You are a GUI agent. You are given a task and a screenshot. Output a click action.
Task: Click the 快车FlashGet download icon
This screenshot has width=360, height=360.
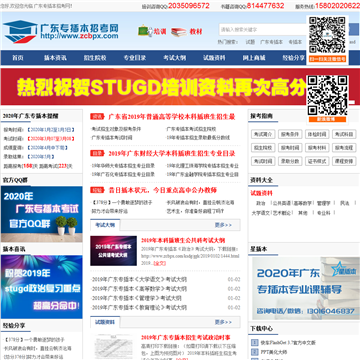pyautogui.click(x=254, y=342)
